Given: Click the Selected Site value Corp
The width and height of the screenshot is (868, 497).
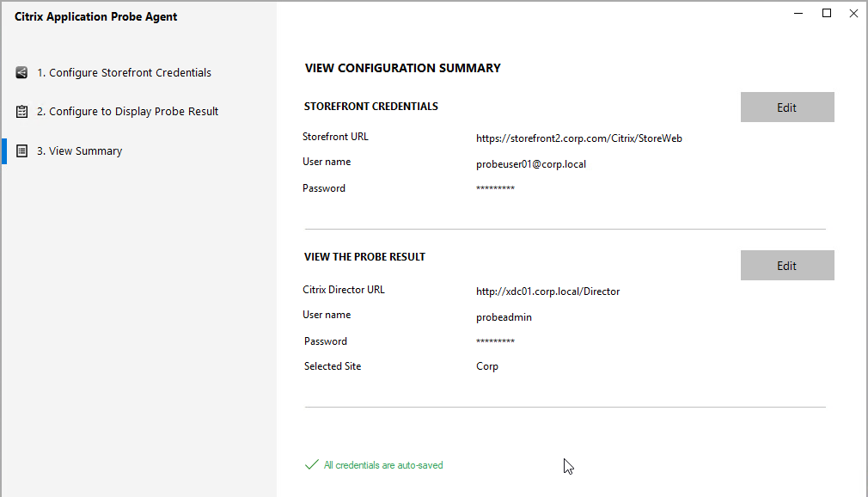Looking at the screenshot, I should tap(487, 366).
